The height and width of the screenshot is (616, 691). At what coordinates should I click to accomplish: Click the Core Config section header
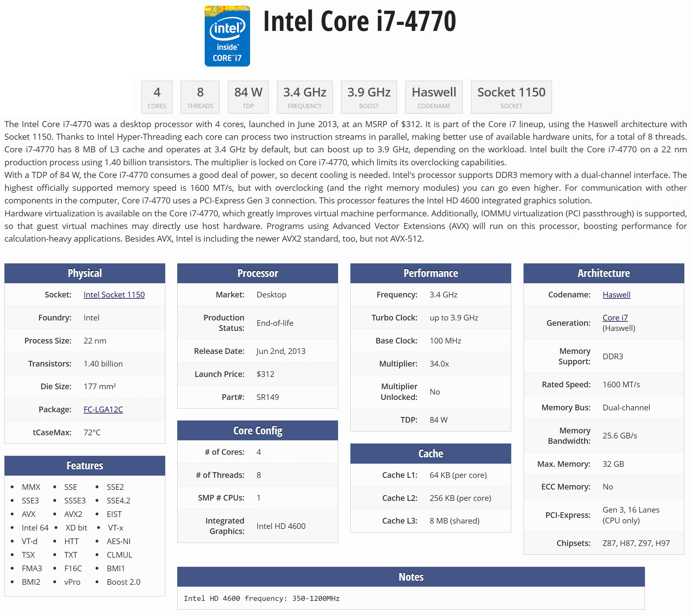(258, 430)
